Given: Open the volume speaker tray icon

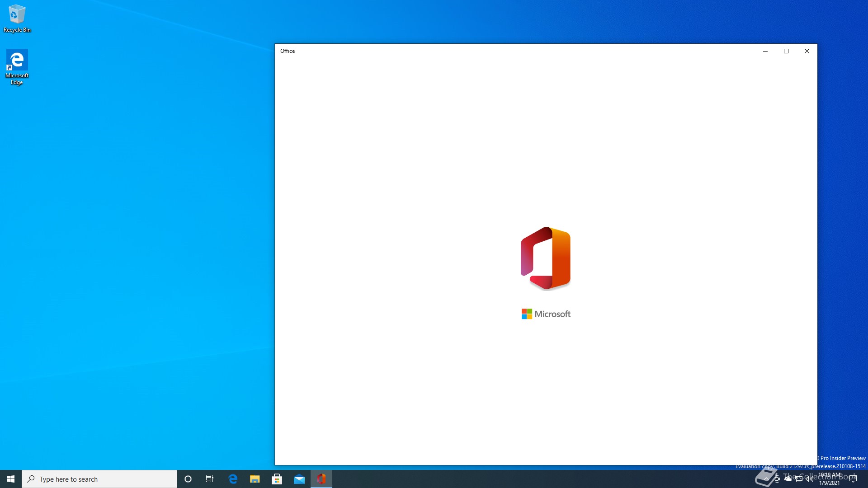Looking at the screenshot, I should coord(810,479).
